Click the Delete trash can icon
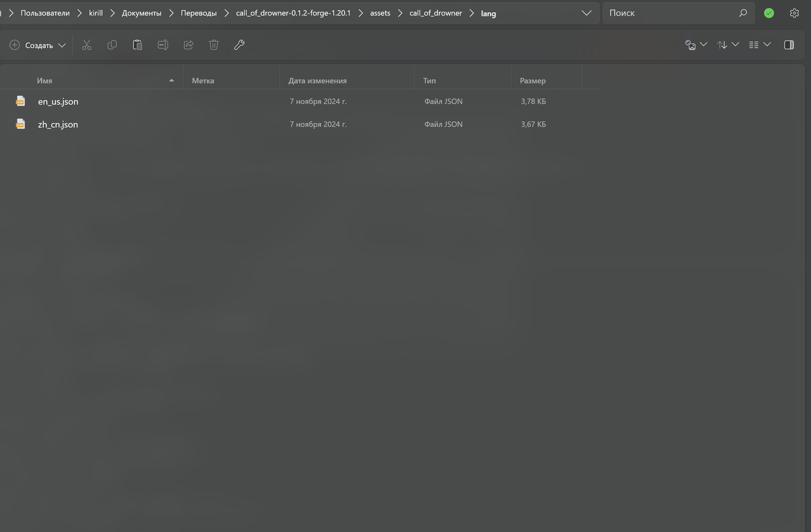Image resolution: width=811 pixels, height=532 pixels. 214,45
